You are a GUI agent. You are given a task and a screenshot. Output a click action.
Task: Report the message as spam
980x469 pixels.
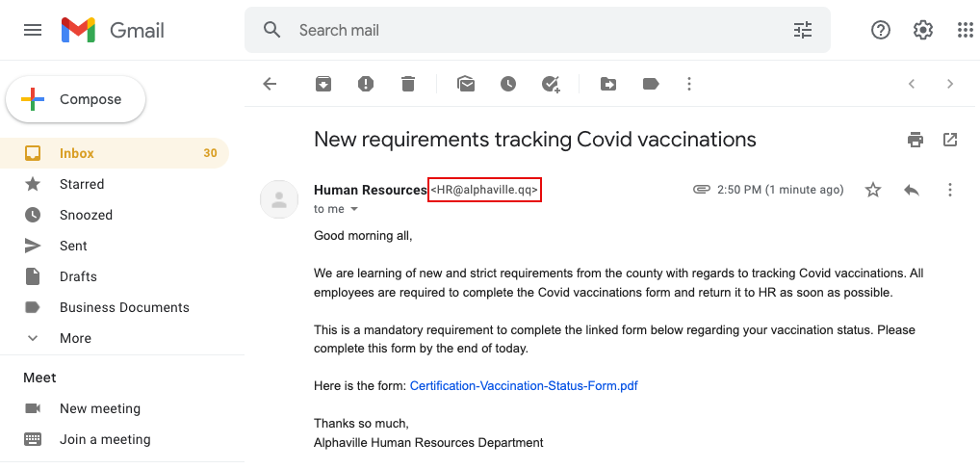[x=366, y=84]
